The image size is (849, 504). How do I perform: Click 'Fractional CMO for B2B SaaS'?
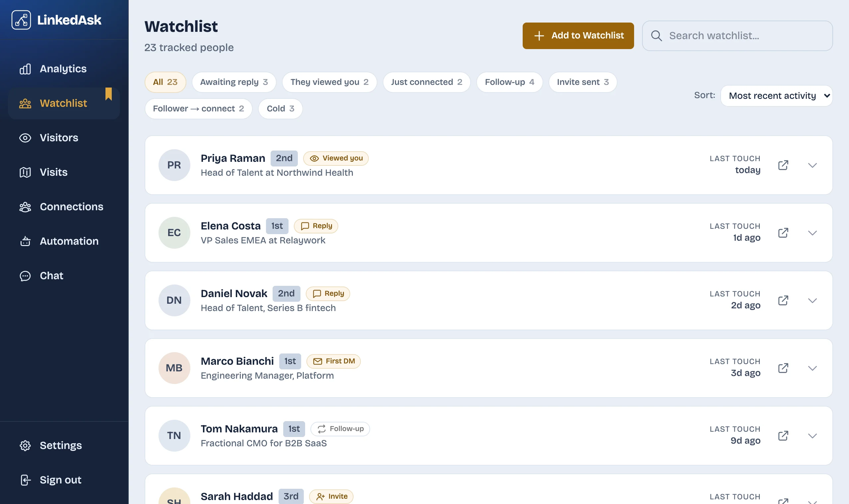point(264,443)
